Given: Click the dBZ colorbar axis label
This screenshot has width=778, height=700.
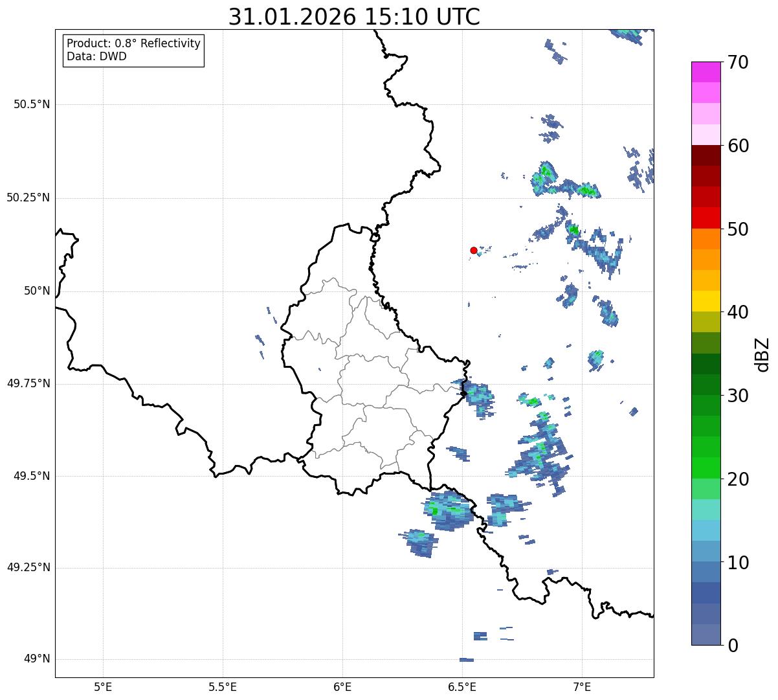Looking at the screenshot, I should point(762,354).
